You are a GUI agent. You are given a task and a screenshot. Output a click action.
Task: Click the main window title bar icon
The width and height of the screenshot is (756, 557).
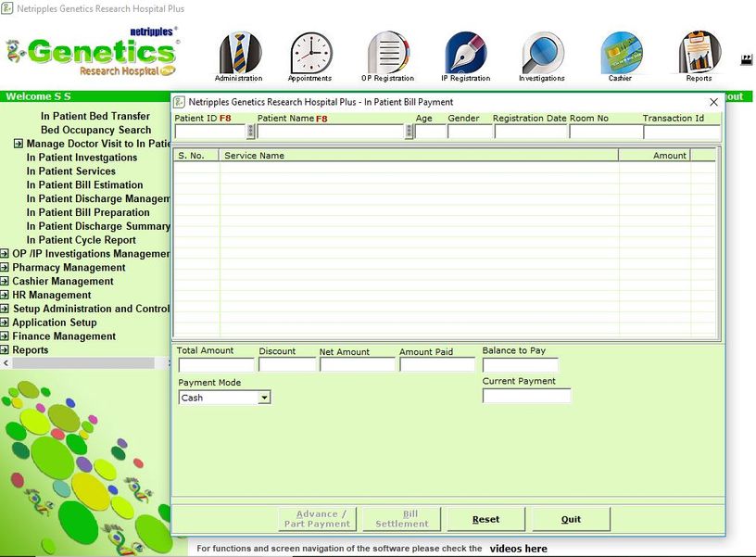pyautogui.click(x=7, y=8)
